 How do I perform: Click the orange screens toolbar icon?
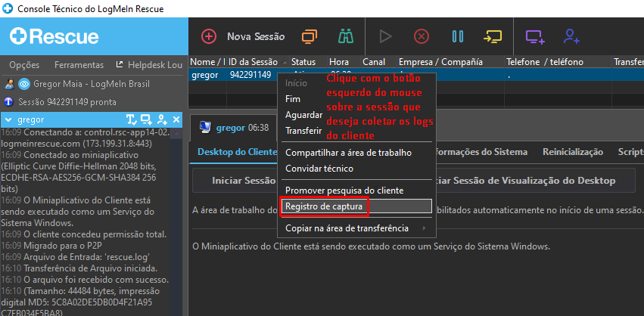(x=310, y=36)
